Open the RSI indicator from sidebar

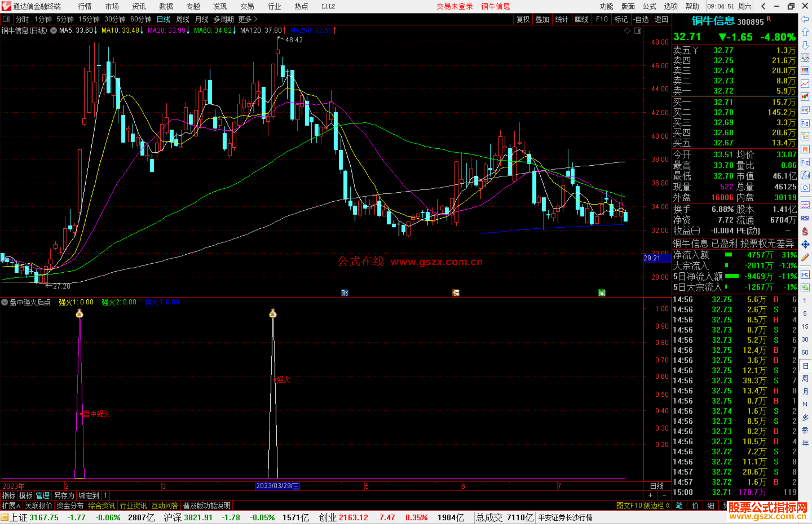[x=805, y=218]
